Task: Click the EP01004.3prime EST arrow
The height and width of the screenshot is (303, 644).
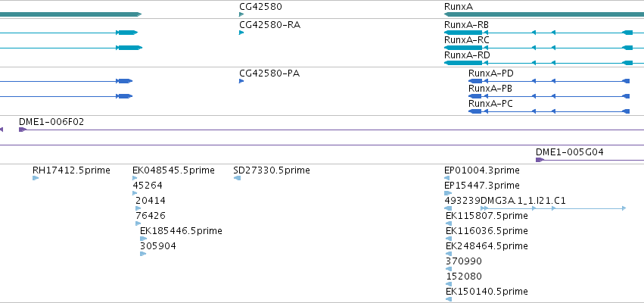Action: pyautogui.click(x=446, y=178)
